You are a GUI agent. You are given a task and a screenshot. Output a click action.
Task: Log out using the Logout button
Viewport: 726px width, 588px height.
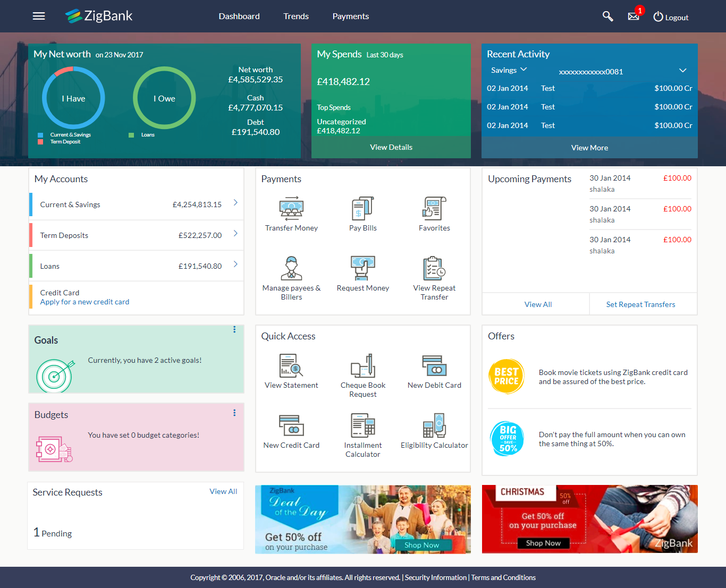(671, 17)
